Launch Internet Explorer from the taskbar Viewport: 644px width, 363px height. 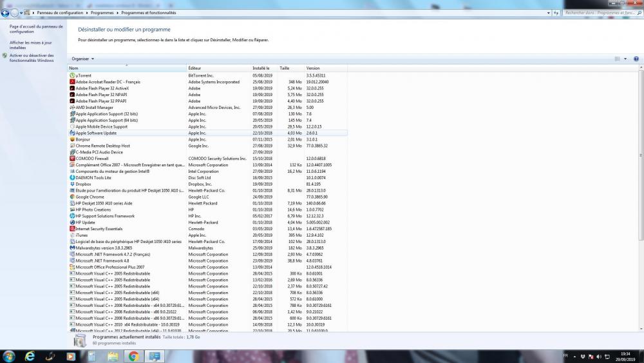pyautogui.click(x=30, y=356)
